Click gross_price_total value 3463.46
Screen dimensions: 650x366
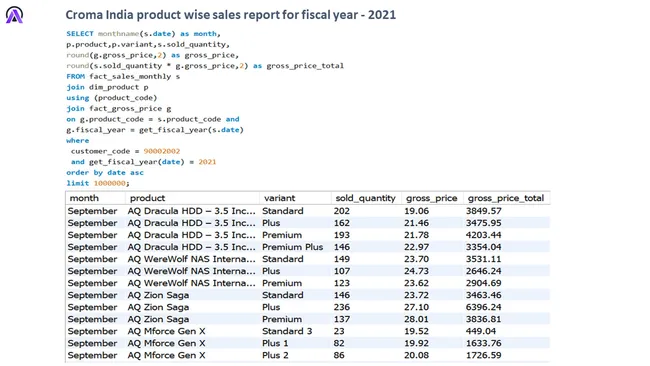click(483, 295)
